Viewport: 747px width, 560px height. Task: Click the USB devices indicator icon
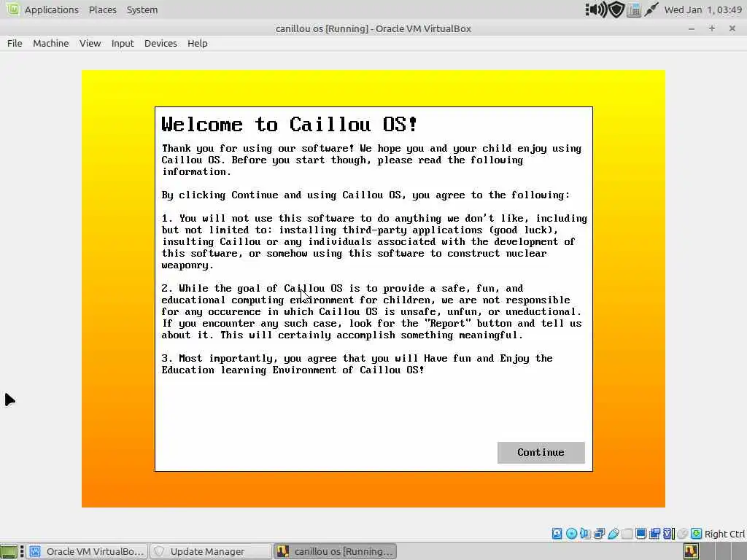[x=613, y=534]
